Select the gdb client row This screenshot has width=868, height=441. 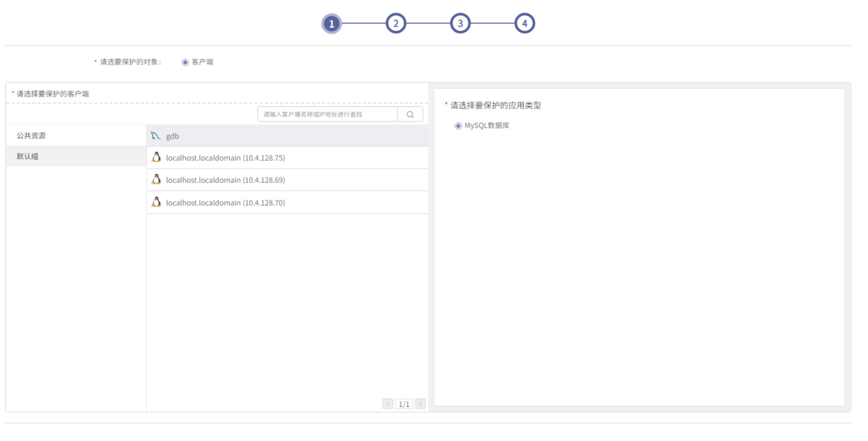click(288, 136)
